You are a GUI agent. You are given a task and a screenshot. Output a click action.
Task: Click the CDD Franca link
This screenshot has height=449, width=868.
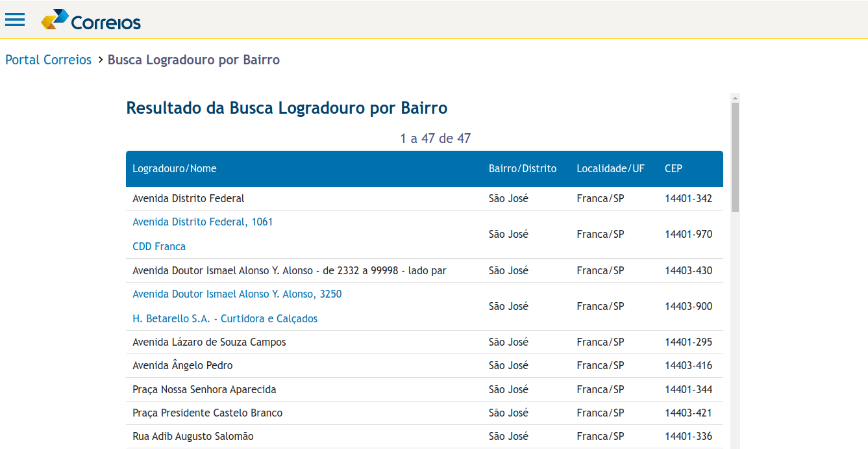[x=159, y=247]
